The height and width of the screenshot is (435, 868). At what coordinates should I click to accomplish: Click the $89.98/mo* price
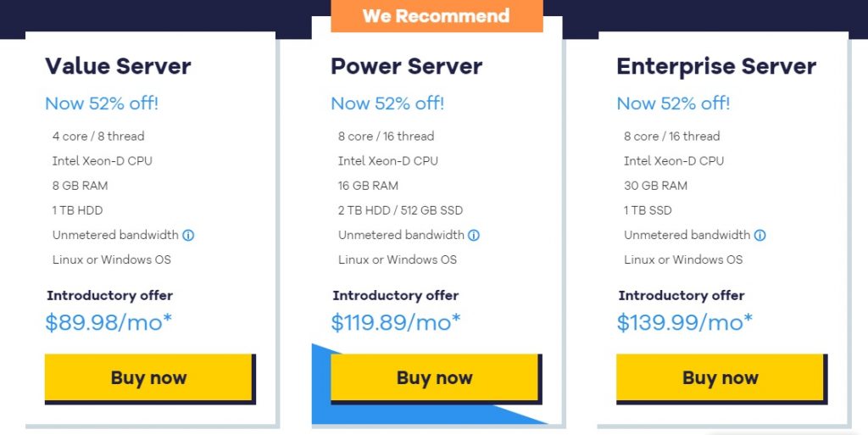coord(108,322)
